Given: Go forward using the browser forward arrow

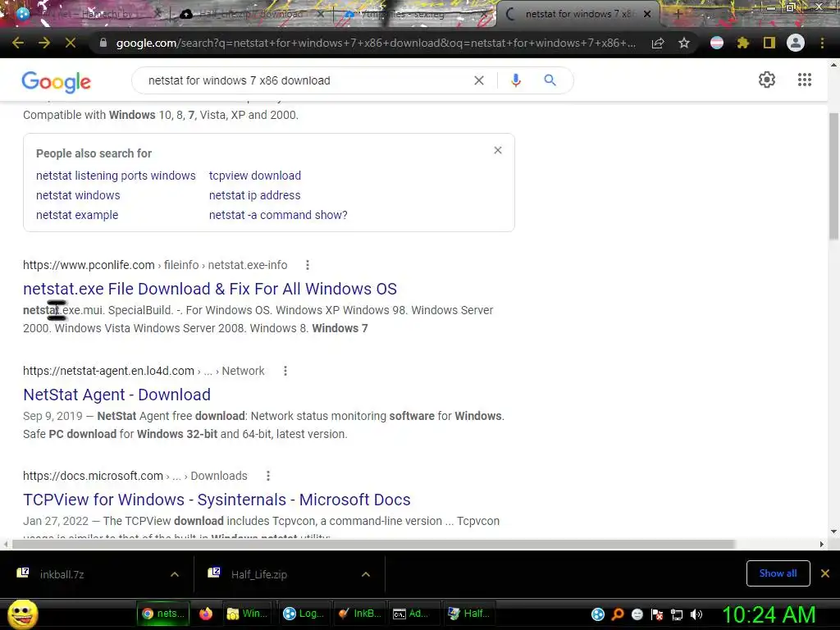Looking at the screenshot, I should [x=44, y=43].
